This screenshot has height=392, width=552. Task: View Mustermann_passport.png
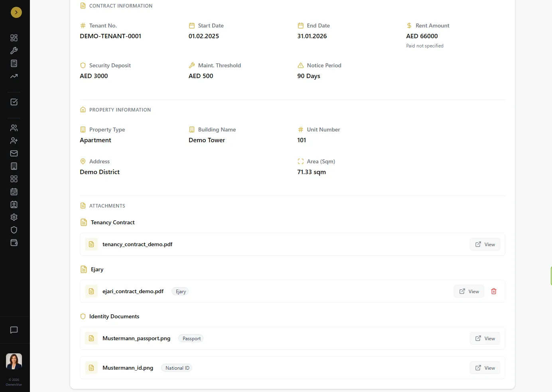click(x=485, y=338)
